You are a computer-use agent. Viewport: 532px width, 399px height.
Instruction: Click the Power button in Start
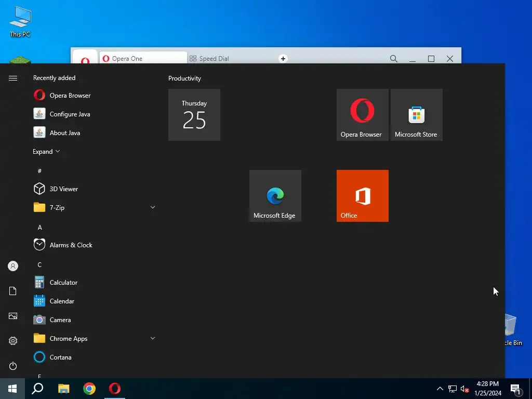[13, 366]
